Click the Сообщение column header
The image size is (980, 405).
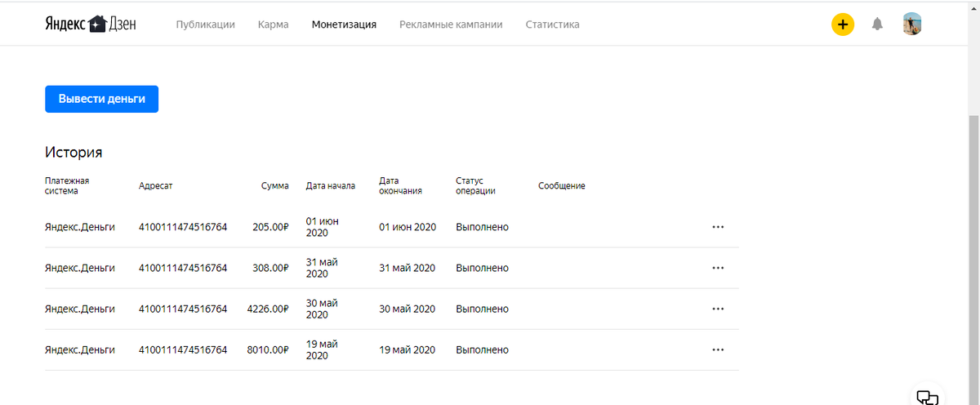pos(562,186)
